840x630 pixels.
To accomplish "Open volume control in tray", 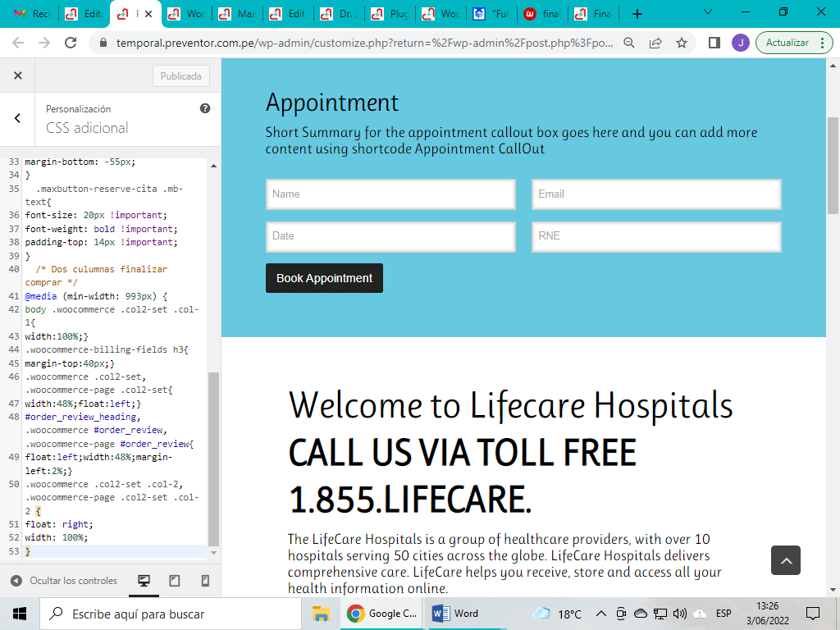I will (x=680, y=614).
